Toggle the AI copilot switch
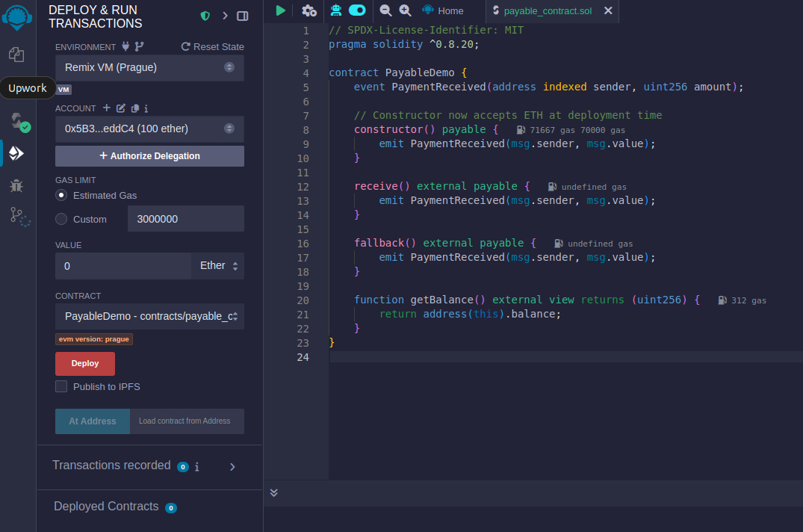803x532 pixels. pos(357,10)
